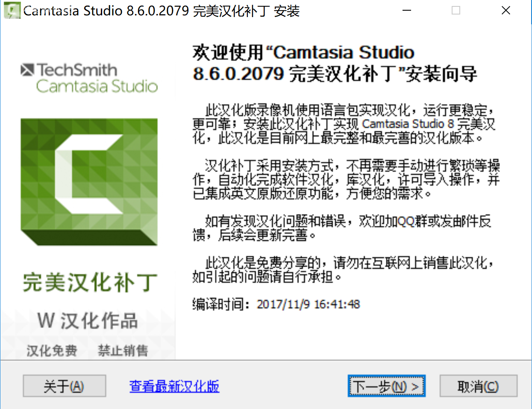This screenshot has height=409, width=532.
Task: Click the paragraph starting 此汉化是免费分享的
Action: click(342, 269)
